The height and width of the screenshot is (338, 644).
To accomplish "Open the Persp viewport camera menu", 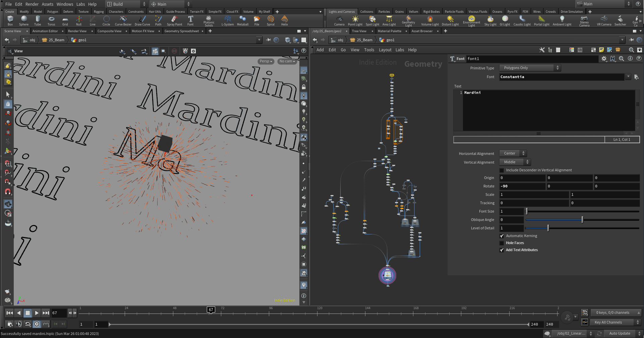I will coord(266,61).
